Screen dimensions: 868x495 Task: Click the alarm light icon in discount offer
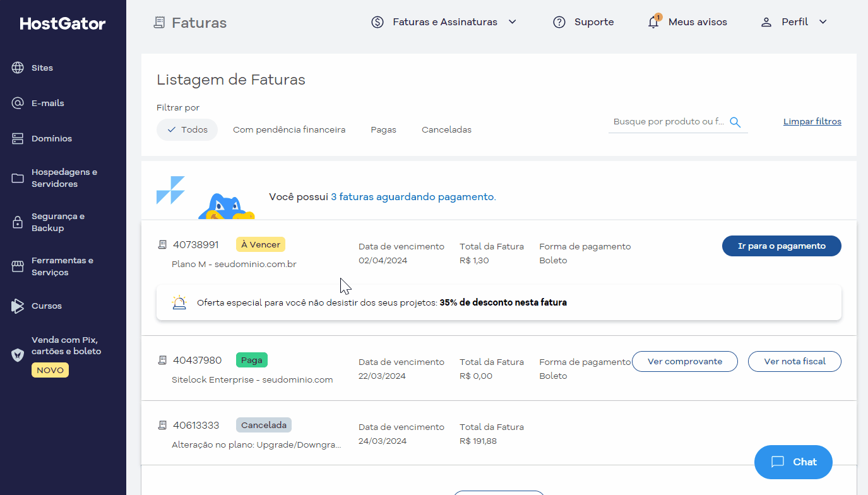tap(179, 302)
